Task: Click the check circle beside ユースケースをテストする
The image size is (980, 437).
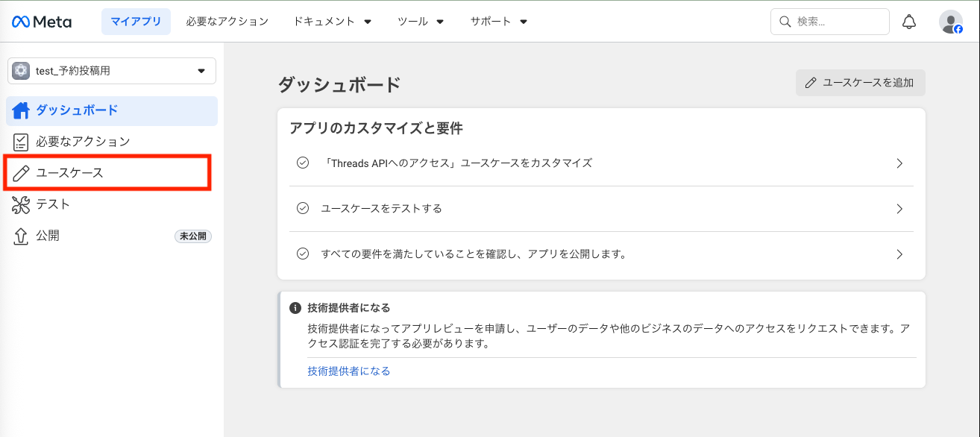Action: click(x=303, y=208)
